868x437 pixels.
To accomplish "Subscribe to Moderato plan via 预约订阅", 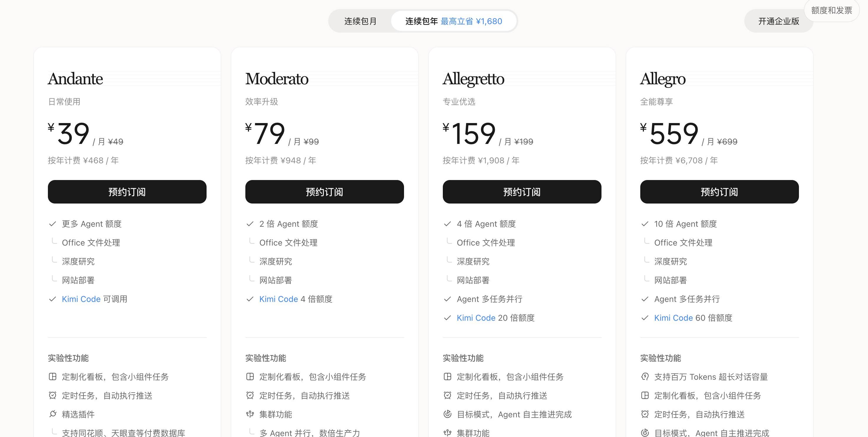I will 324,191.
